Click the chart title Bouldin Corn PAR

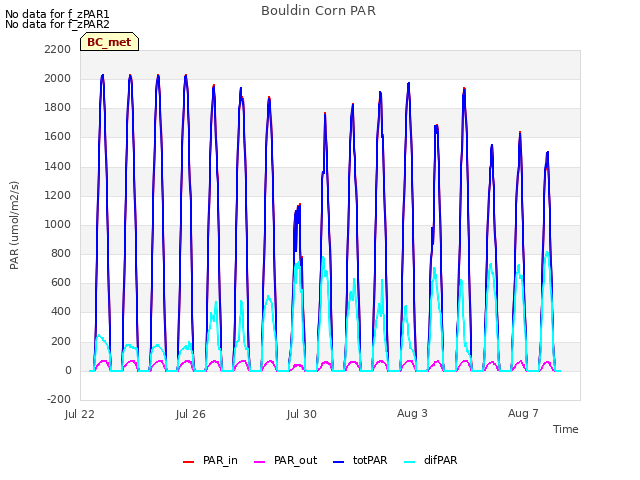[x=318, y=11]
